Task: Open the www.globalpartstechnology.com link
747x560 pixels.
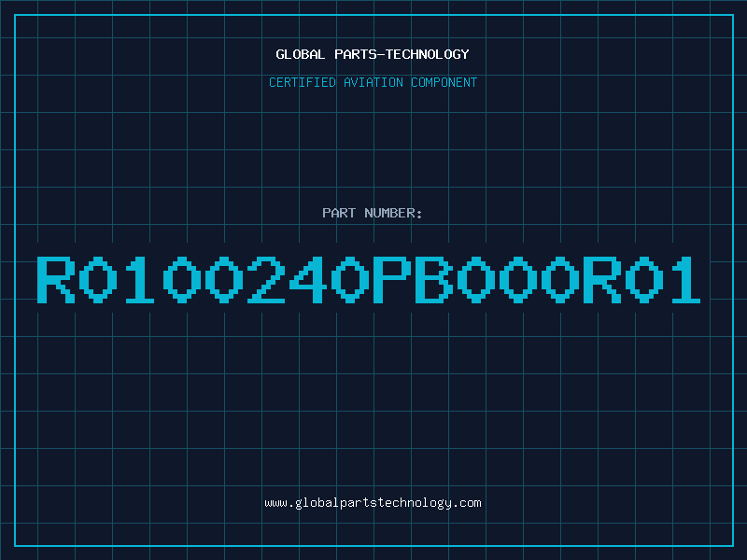Action: tap(373, 503)
